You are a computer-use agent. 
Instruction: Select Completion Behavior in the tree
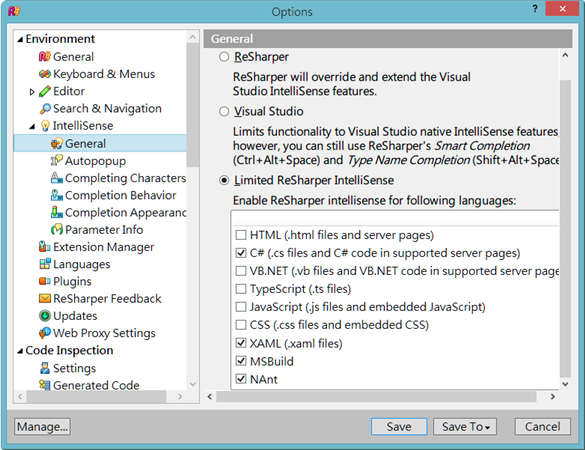(x=113, y=195)
